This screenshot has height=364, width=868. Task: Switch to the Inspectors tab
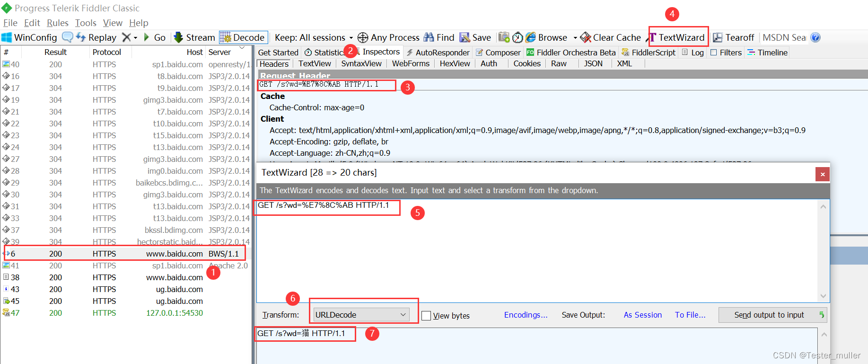point(381,52)
